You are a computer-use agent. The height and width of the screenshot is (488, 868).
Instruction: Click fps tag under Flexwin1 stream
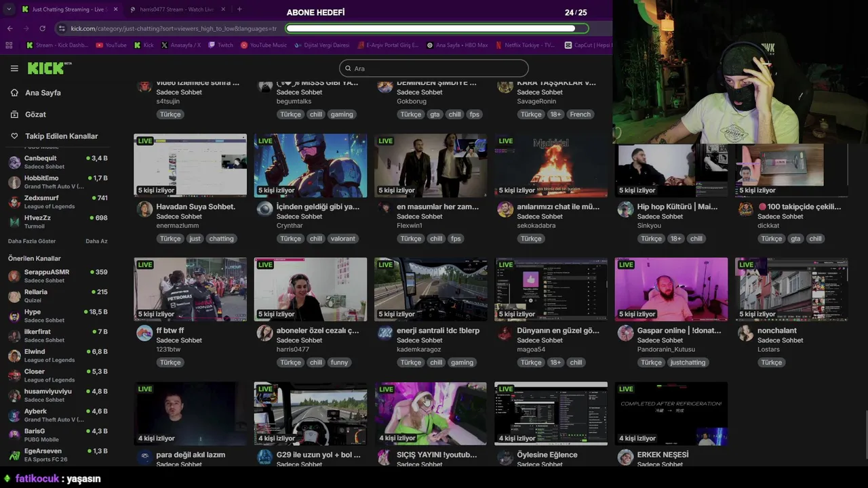coord(456,239)
